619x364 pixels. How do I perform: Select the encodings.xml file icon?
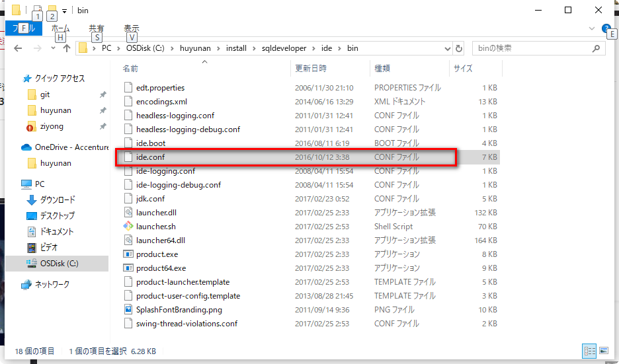tap(128, 101)
